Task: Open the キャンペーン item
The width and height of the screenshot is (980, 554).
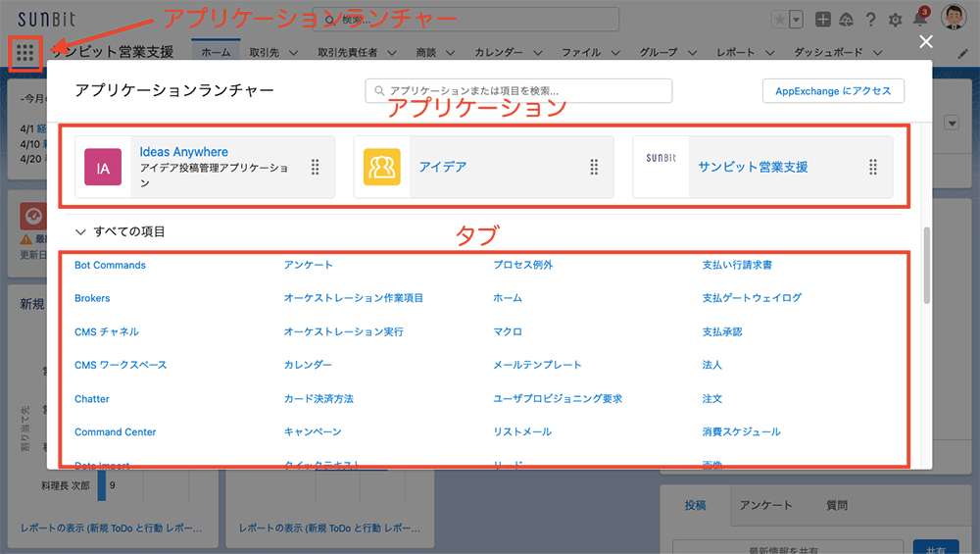Action: (313, 432)
